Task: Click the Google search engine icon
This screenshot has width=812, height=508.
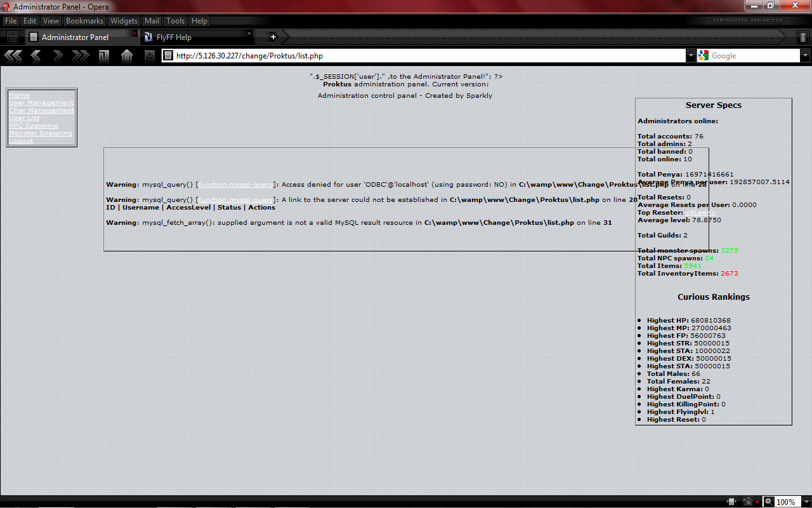Action: (703, 55)
